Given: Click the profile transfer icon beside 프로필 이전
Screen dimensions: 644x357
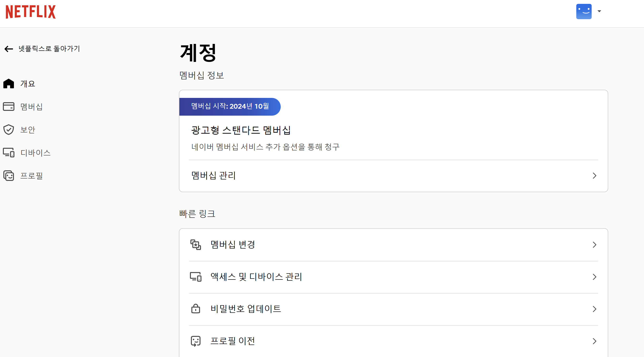Looking at the screenshot, I should tap(196, 341).
